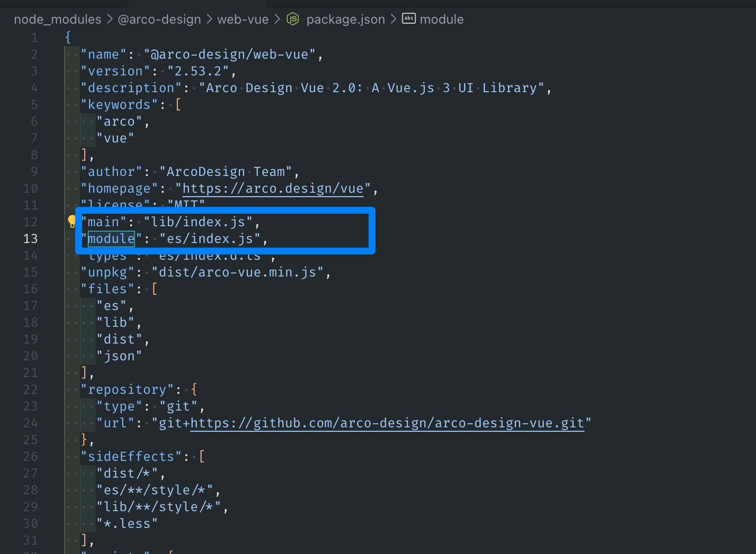Open the web-vue breadcrumb dropdown
Screen dimensions: 756x554
pyautogui.click(x=242, y=19)
